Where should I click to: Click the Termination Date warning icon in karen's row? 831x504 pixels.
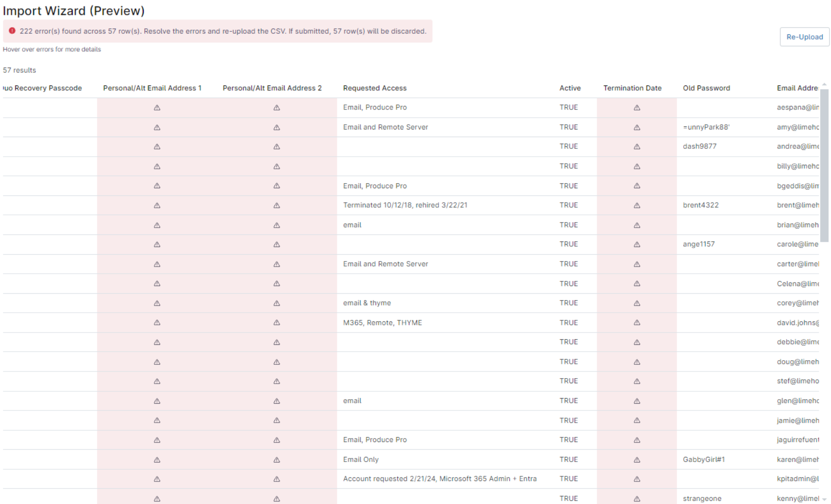click(x=637, y=459)
